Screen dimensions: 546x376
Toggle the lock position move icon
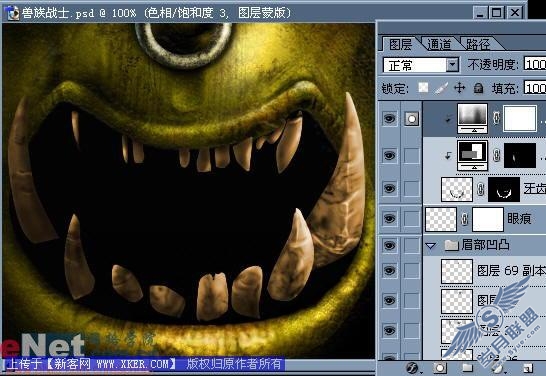[460, 88]
